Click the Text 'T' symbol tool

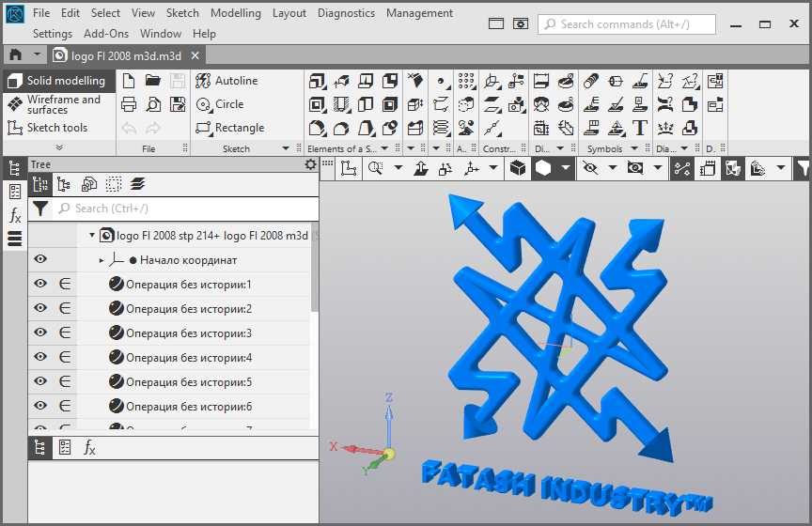point(640,128)
